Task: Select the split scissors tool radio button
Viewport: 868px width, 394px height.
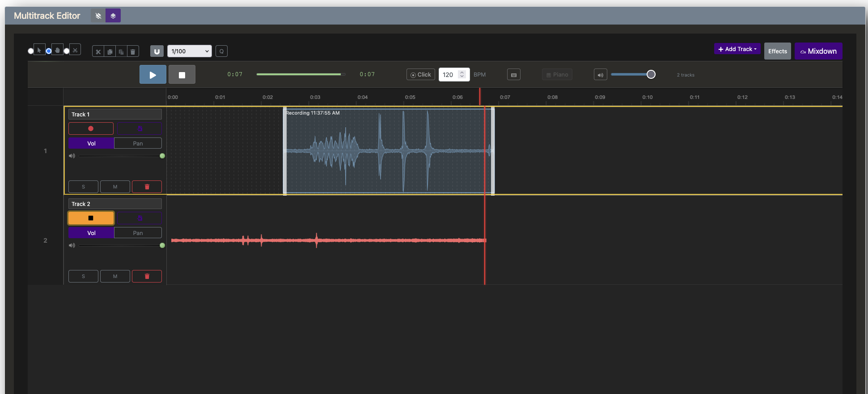Action: (67, 51)
